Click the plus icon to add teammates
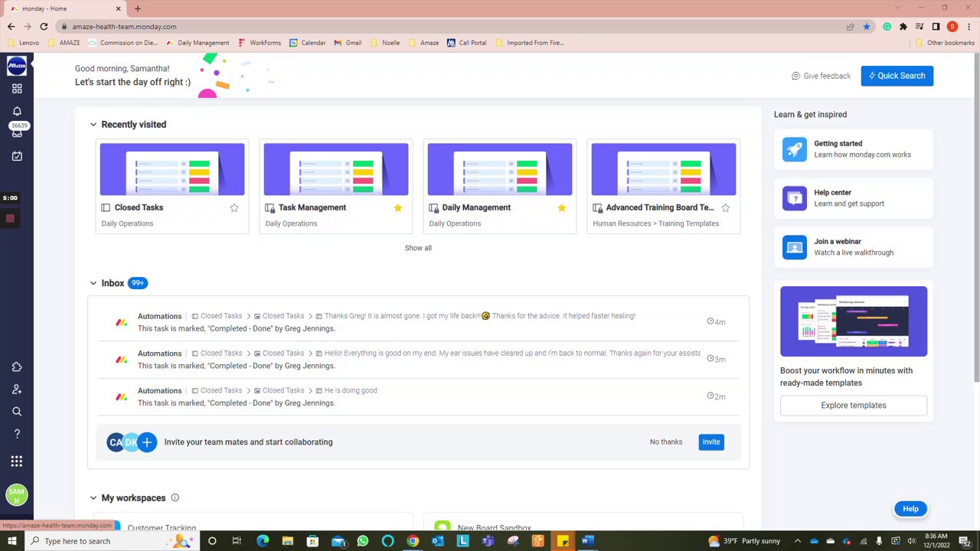The width and height of the screenshot is (980, 551). pos(147,442)
